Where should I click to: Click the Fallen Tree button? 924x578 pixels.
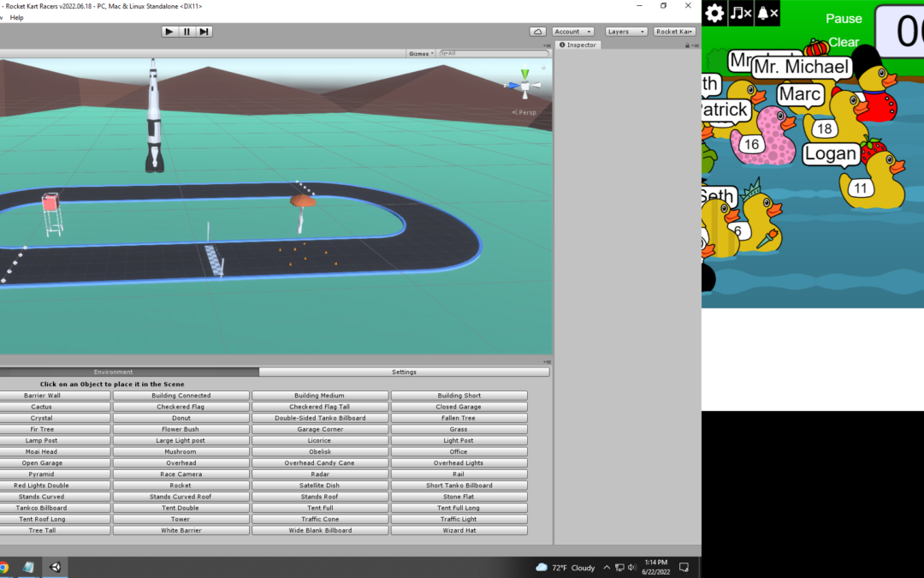459,418
